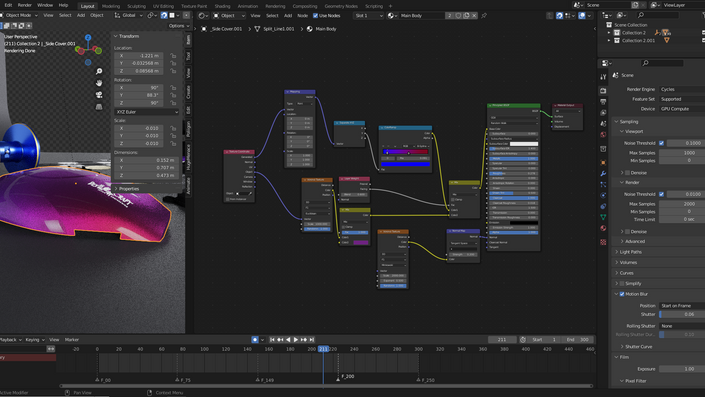Lock the Rotation Y value

tap(173, 95)
